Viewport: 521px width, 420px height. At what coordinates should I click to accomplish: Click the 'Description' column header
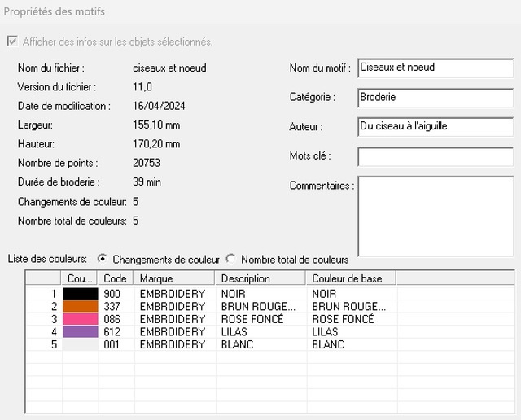coord(260,278)
